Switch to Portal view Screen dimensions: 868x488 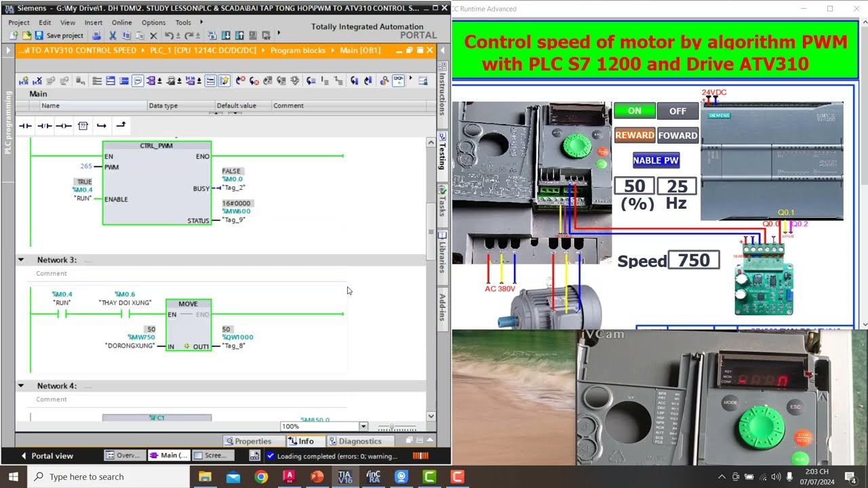[x=47, y=455]
